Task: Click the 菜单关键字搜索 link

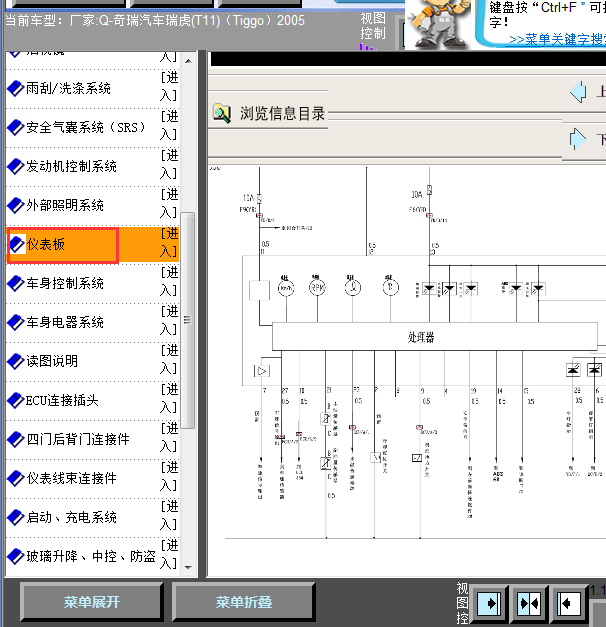Action: pos(557,39)
